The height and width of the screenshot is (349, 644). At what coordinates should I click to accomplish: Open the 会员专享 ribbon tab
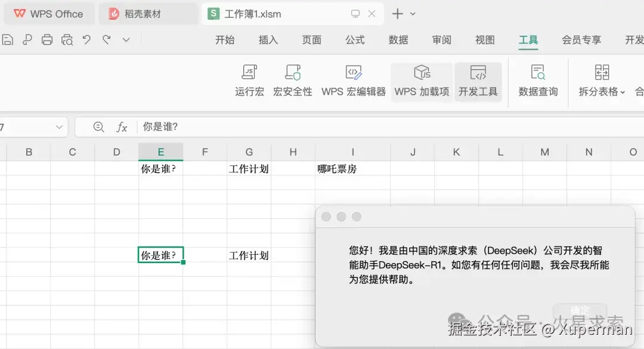[x=581, y=40]
